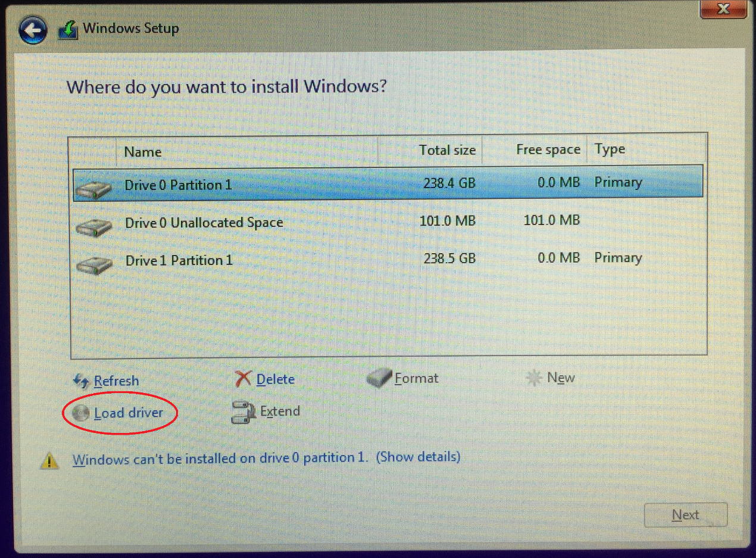Click the Windows Setup title icon
The height and width of the screenshot is (558, 756).
69,30
